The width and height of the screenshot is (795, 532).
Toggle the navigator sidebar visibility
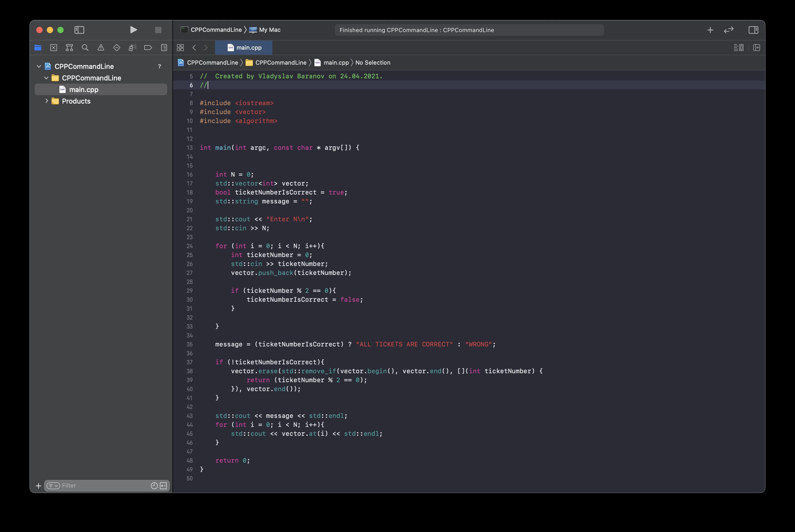pos(79,30)
